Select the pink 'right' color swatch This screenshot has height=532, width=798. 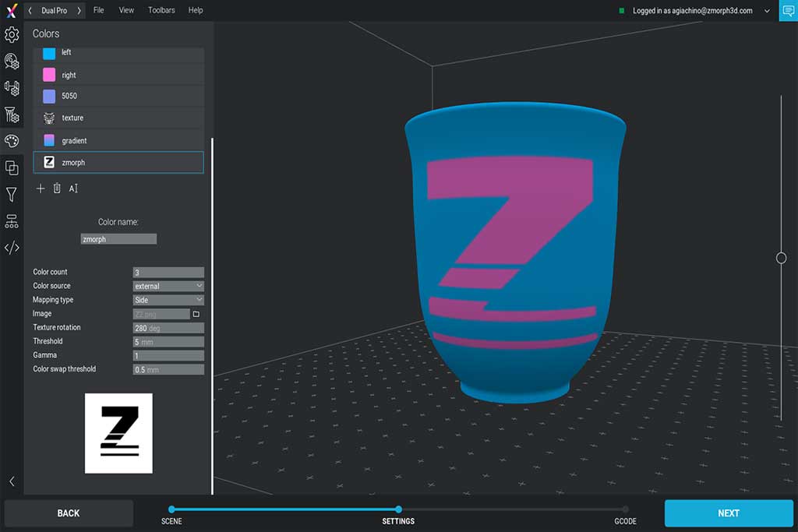[x=49, y=75]
